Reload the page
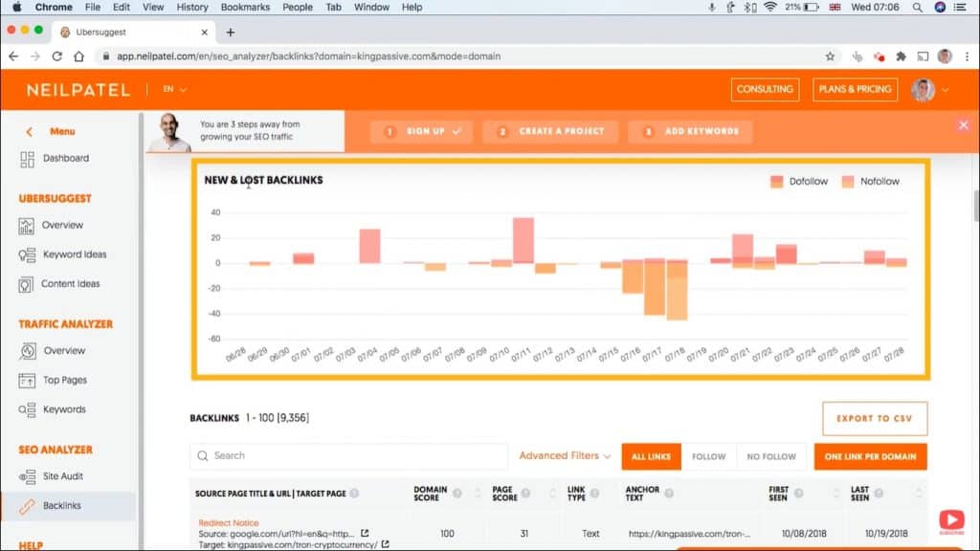Image resolution: width=980 pixels, height=551 pixels. pos(56,56)
